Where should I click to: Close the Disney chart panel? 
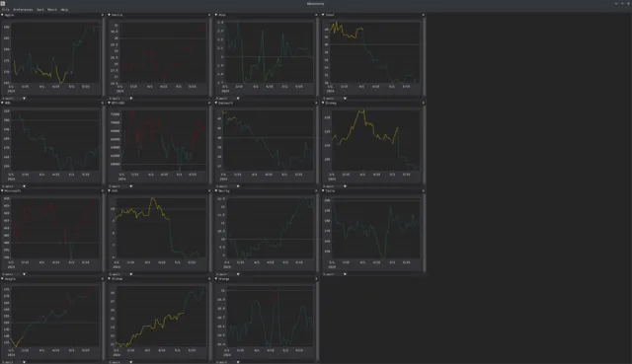pos(424,103)
